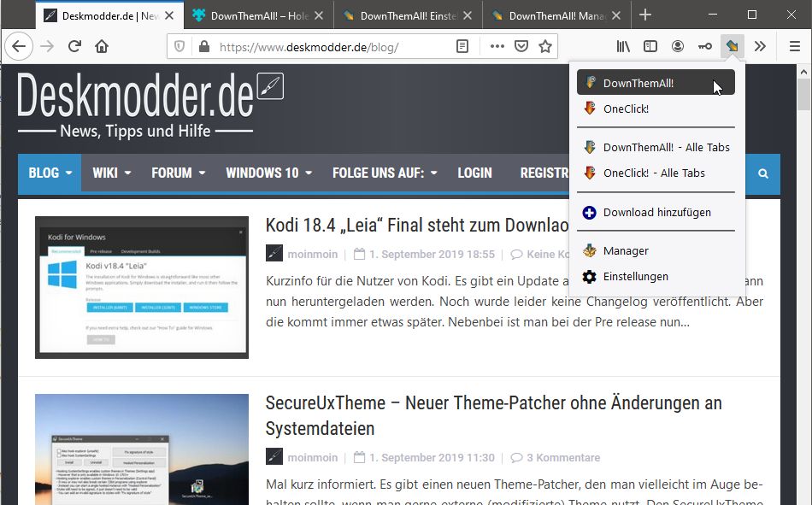Viewport: 812px width, 505px height.
Task: Click Download hinzufügen in the menu
Action: 656,213
